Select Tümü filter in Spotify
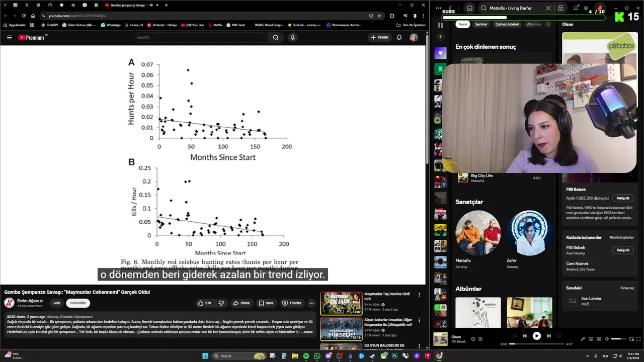 [x=463, y=24]
